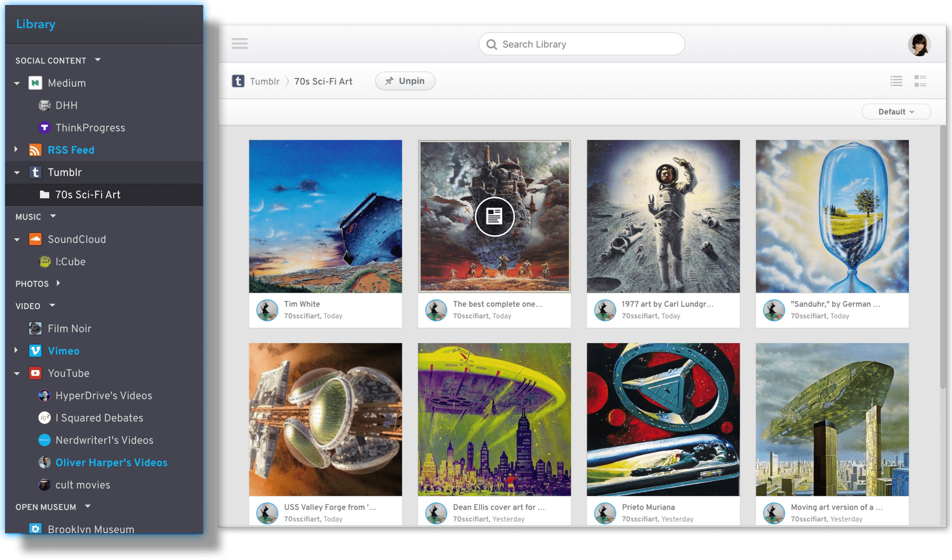
Task: Click Nerdwriter1's Videos blue icon
Action: pyautogui.click(x=45, y=440)
